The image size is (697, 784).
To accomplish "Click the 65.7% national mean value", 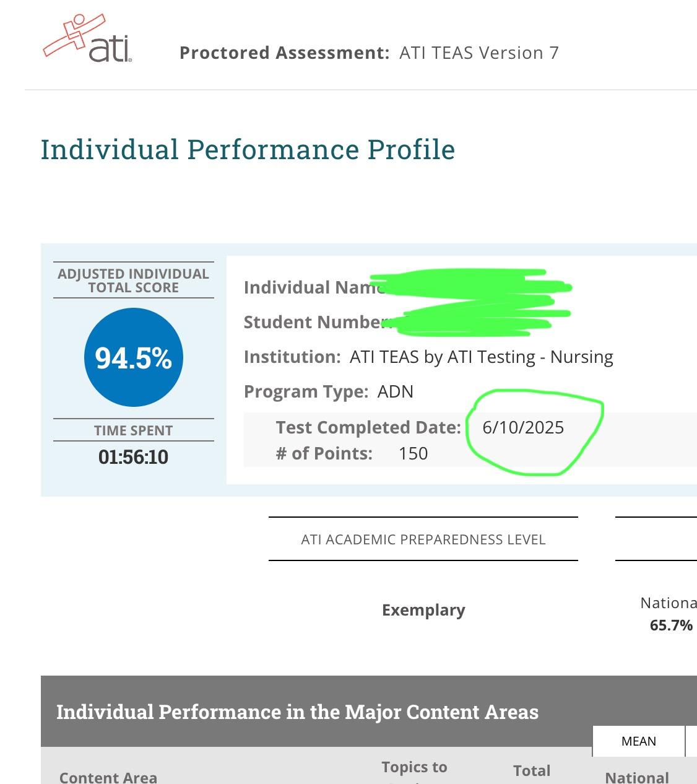I will 671,625.
